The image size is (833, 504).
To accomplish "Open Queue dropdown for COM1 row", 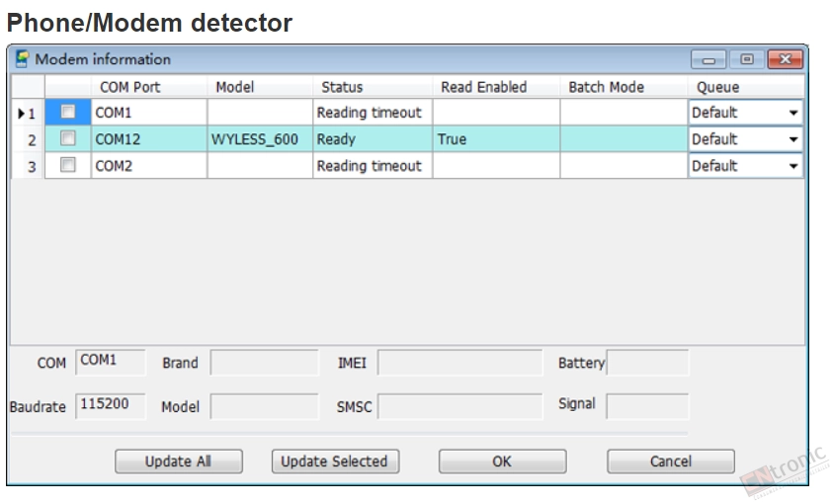I will pyautogui.click(x=793, y=113).
